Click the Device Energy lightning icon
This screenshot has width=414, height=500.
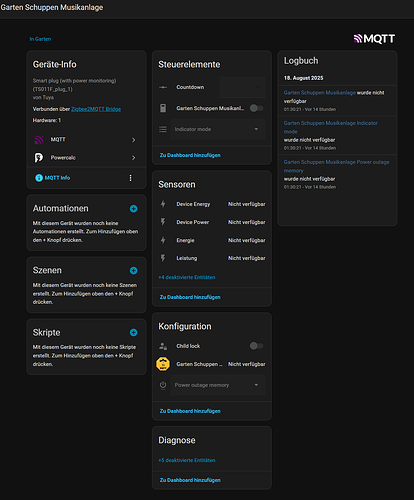(x=163, y=204)
